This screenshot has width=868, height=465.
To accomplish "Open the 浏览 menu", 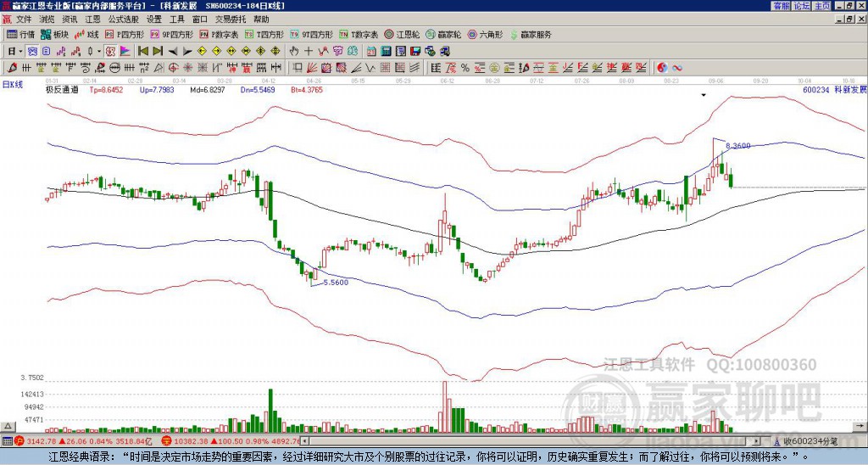I will (47, 20).
